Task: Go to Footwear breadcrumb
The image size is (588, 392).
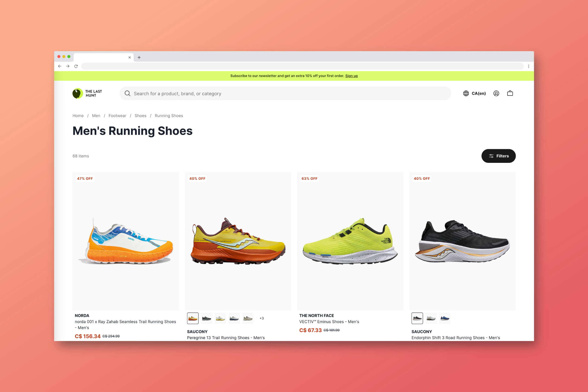Action: pyautogui.click(x=117, y=116)
